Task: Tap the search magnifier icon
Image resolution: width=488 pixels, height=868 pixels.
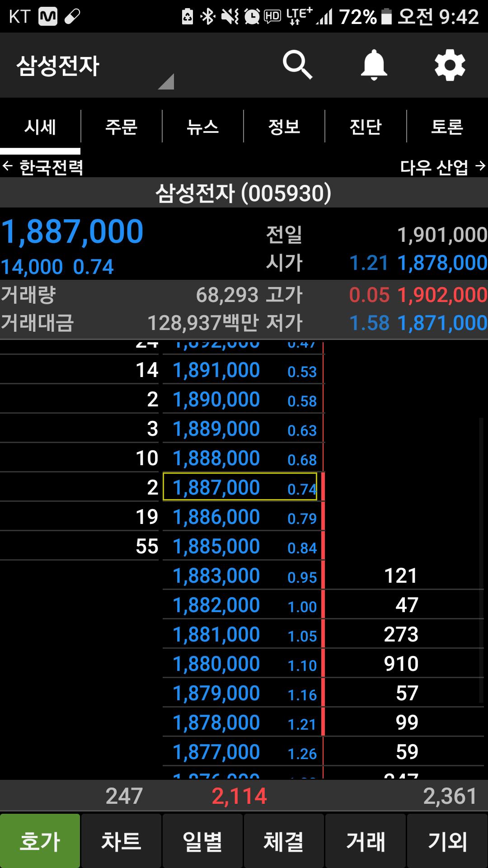Action: (297, 66)
